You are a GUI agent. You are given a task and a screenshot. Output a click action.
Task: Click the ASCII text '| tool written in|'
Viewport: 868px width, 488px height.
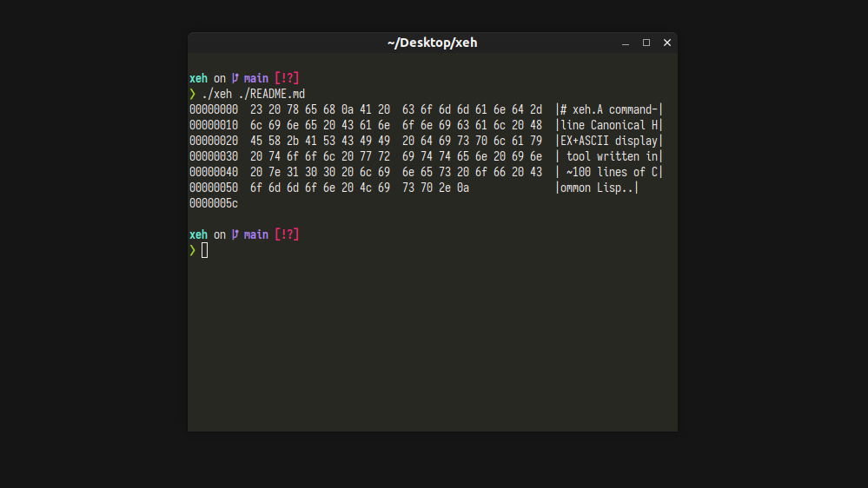point(609,156)
